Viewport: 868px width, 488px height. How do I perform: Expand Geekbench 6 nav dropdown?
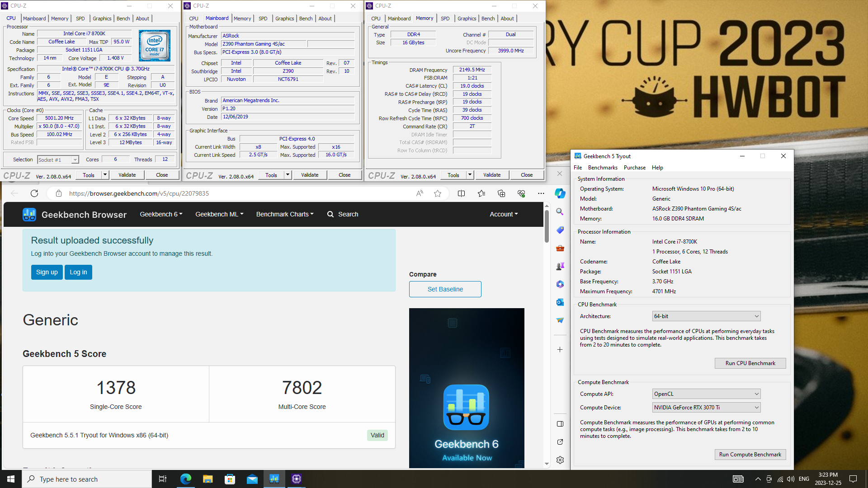161,214
